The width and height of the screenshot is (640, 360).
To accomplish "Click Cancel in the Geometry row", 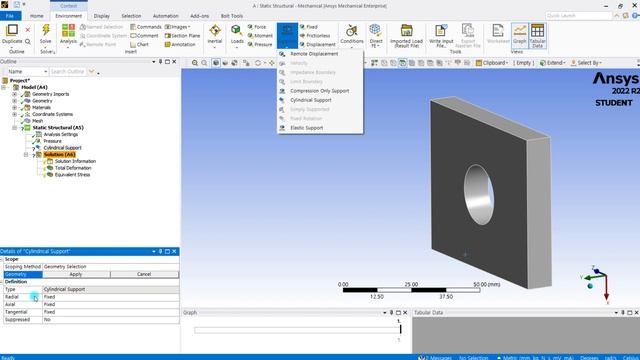I will (x=144, y=274).
